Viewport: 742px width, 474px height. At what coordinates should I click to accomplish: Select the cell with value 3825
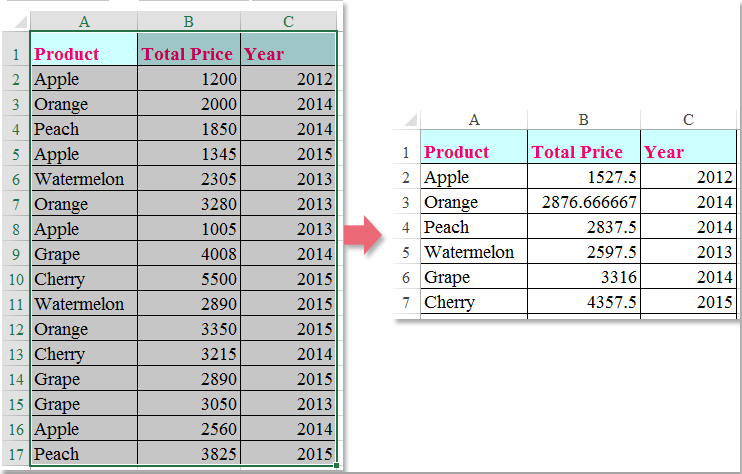point(188,454)
